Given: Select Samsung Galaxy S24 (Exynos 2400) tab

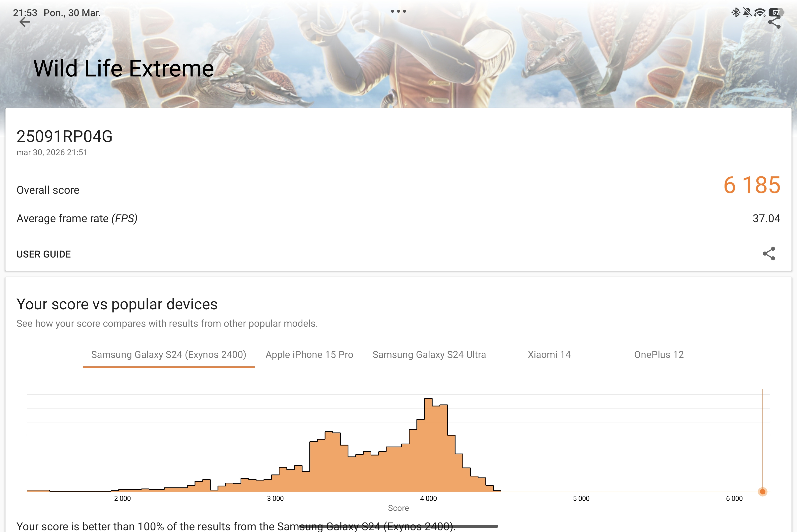Looking at the screenshot, I should click(169, 355).
